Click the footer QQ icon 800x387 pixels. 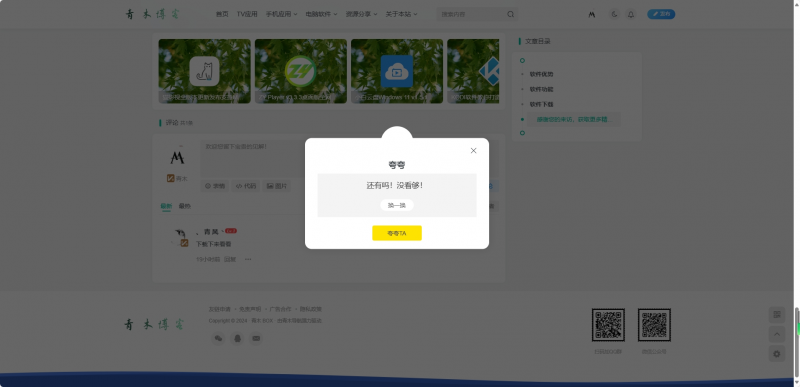tap(237, 338)
